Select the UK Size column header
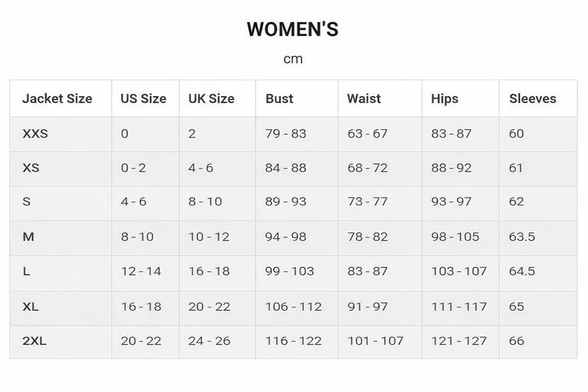Image resolution: width=588 pixels, height=392 pixels. 211,99
